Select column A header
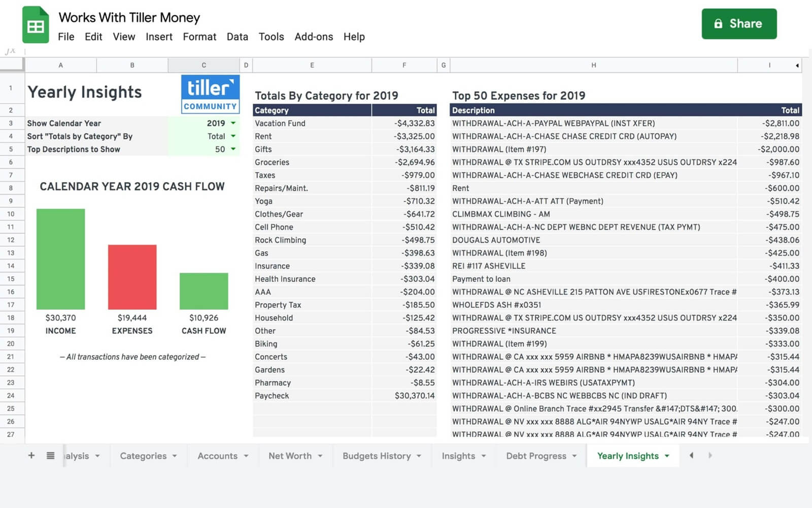Image resolution: width=812 pixels, height=508 pixels. coord(61,65)
